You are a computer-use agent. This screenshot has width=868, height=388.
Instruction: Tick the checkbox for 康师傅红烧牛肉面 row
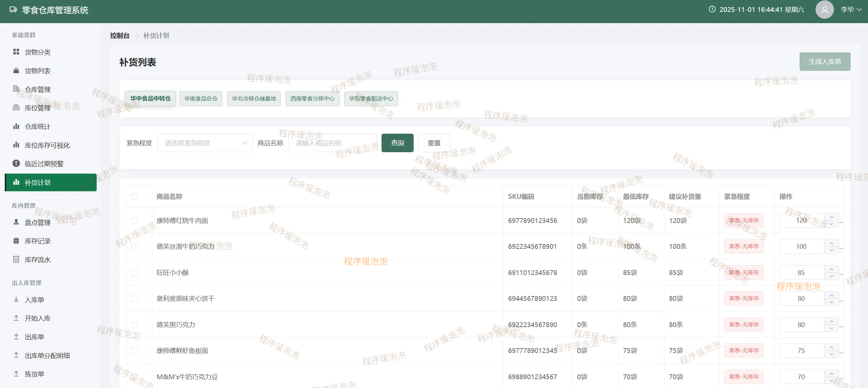[x=135, y=221]
